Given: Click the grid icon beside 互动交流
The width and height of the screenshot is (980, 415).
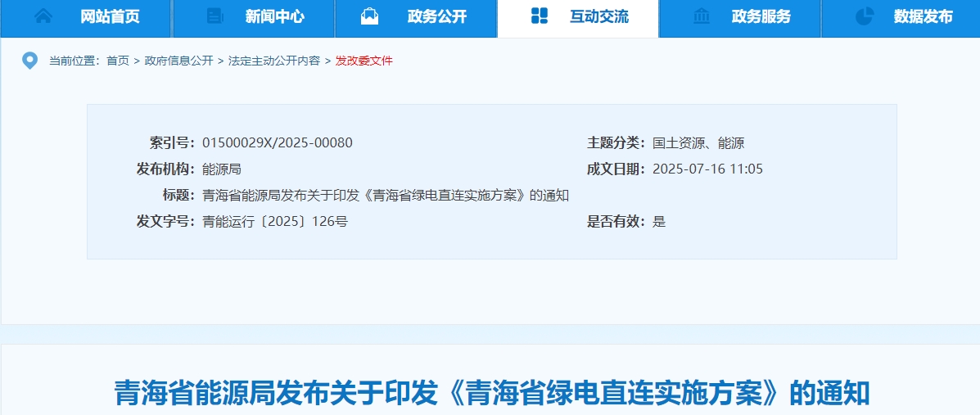Looking at the screenshot, I should click(x=540, y=16).
